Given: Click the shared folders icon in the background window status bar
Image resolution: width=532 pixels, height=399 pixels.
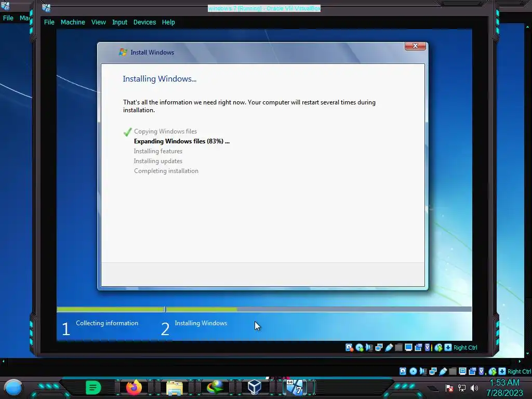Looking at the screenshot, I should point(453,371).
